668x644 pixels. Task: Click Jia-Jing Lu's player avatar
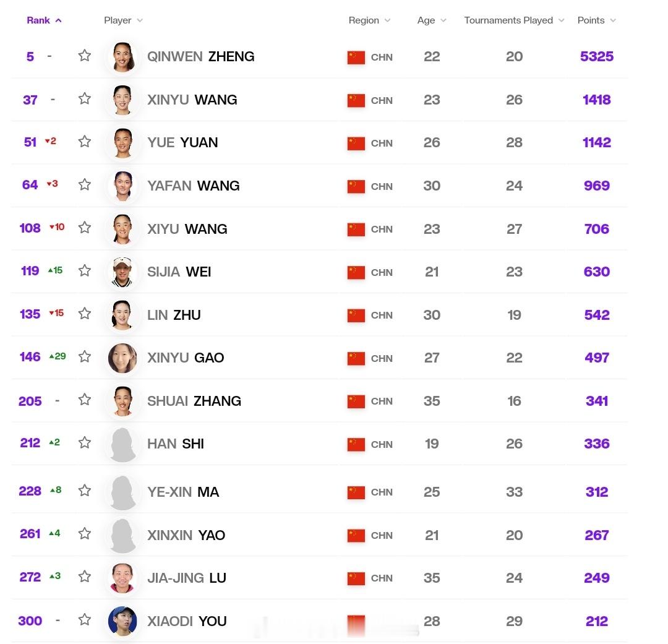click(x=122, y=578)
